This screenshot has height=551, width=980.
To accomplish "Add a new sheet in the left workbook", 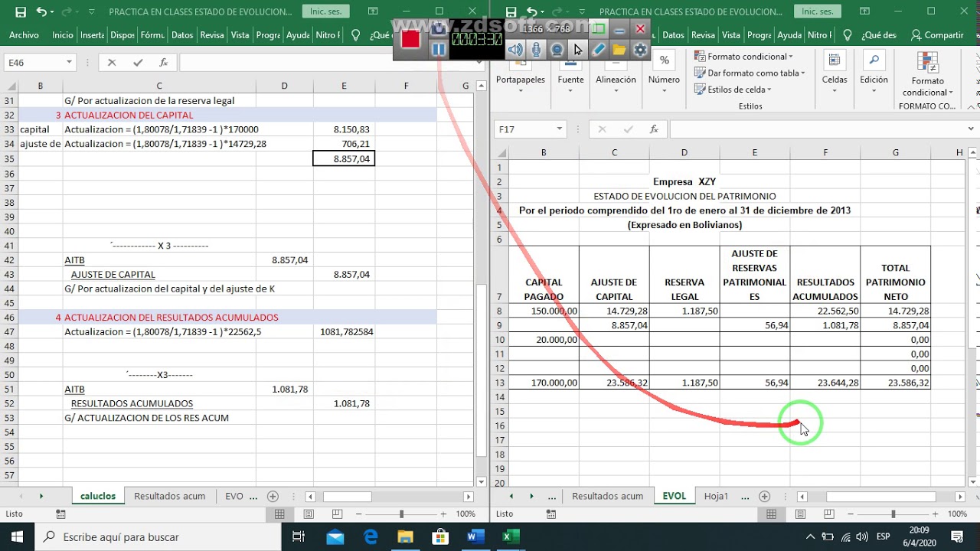I will [x=273, y=496].
